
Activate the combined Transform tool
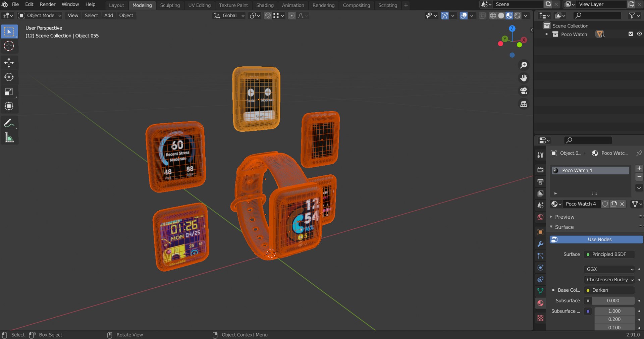pos(9,106)
